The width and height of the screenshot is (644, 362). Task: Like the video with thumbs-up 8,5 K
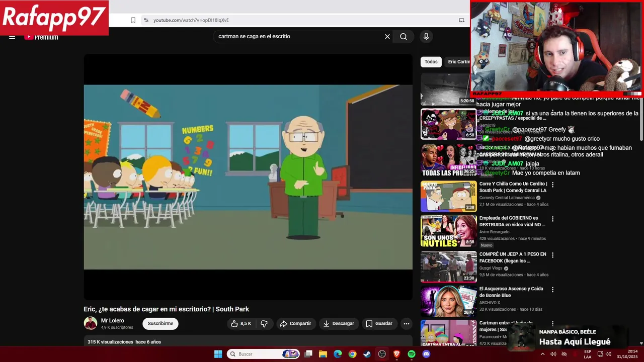coord(241,324)
